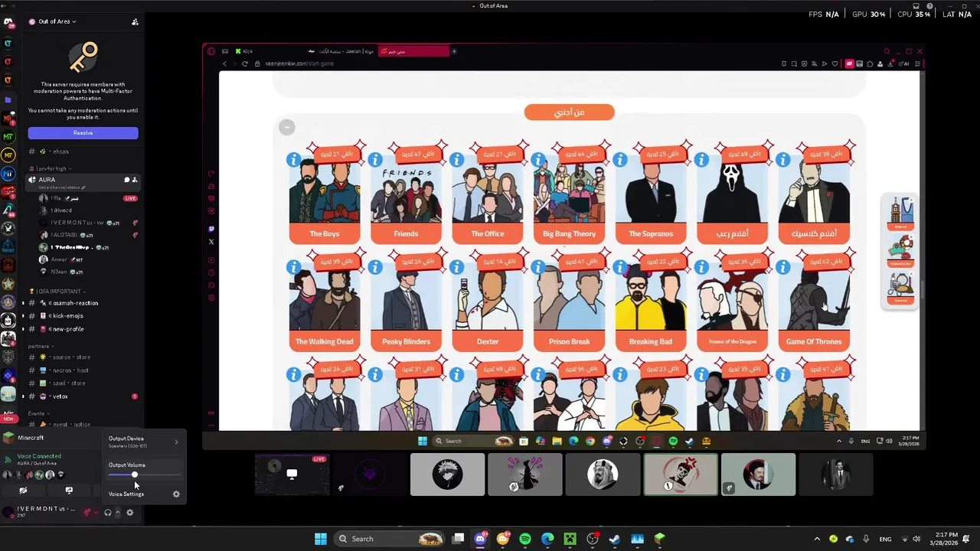Open Discord direct messages home icon
The image size is (980, 551).
8,22
